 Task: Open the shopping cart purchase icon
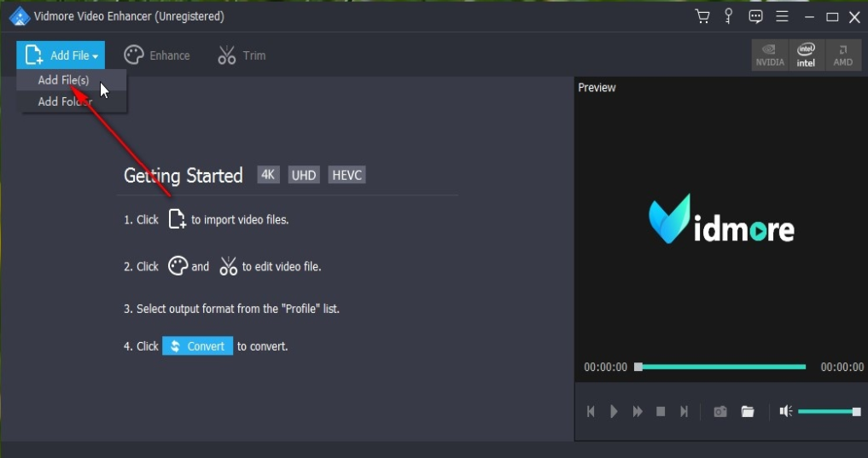point(702,16)
